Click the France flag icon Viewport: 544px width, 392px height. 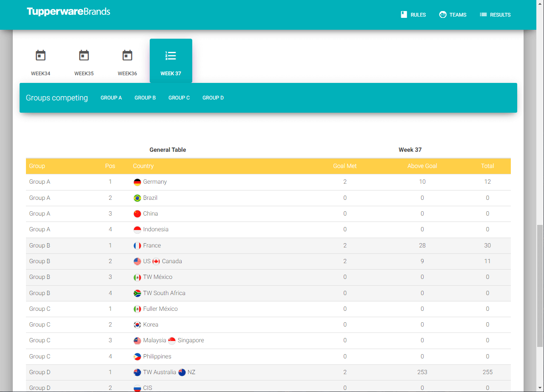click(x=137, y=246)
